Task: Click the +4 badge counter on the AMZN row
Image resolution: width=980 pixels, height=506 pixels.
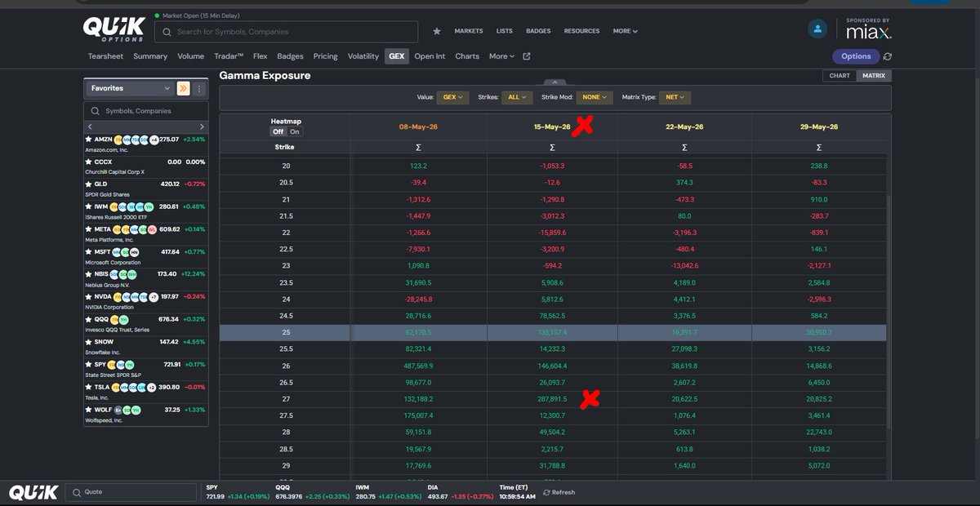Action: 154,140
